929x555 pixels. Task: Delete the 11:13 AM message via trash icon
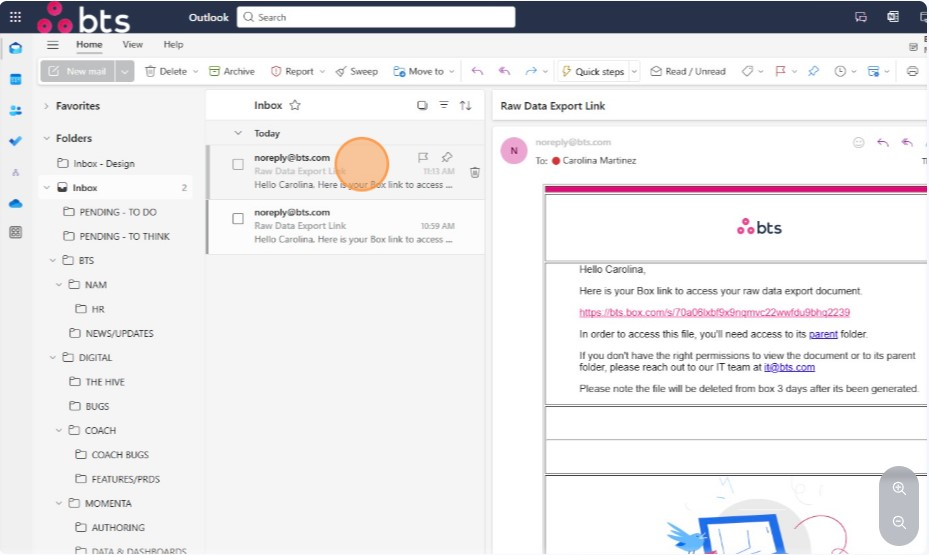point(475,172)
